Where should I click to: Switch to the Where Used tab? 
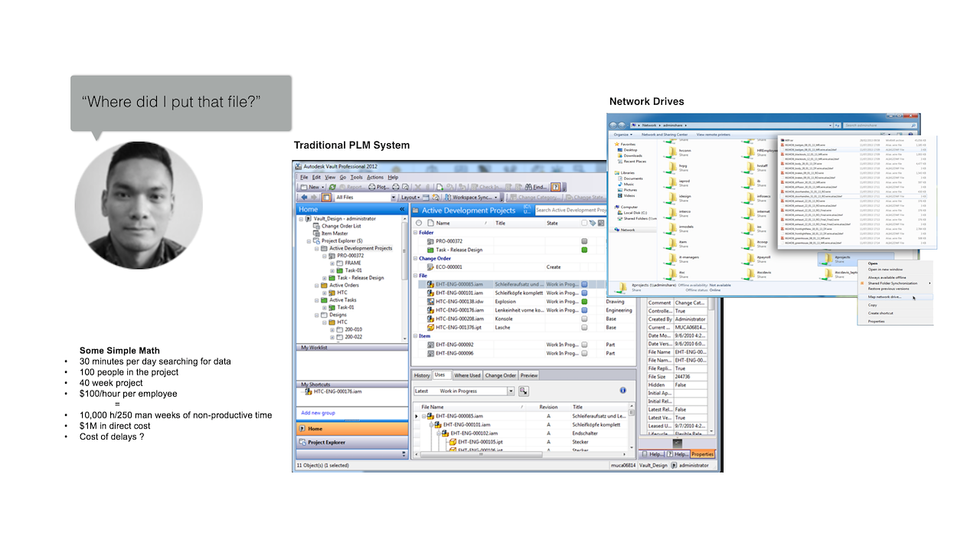(466, 375)
